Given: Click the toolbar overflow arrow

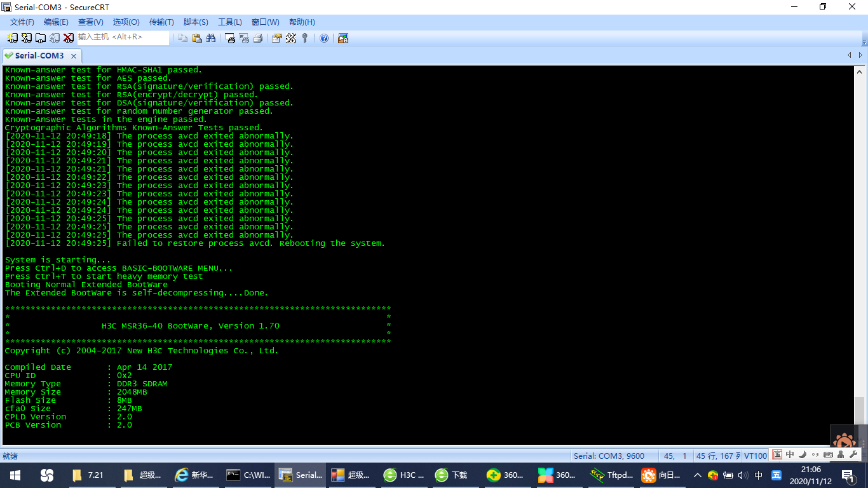Looking at the screenshot, I should [x=864, y=42].
